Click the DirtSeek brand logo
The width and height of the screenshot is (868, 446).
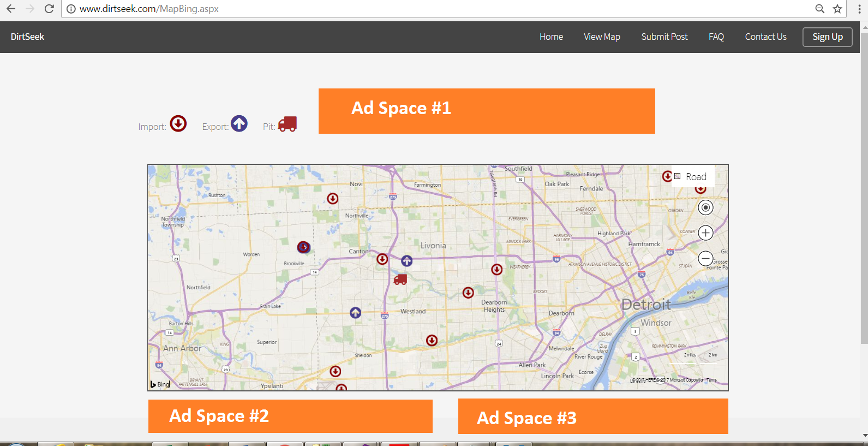point(27,37)
